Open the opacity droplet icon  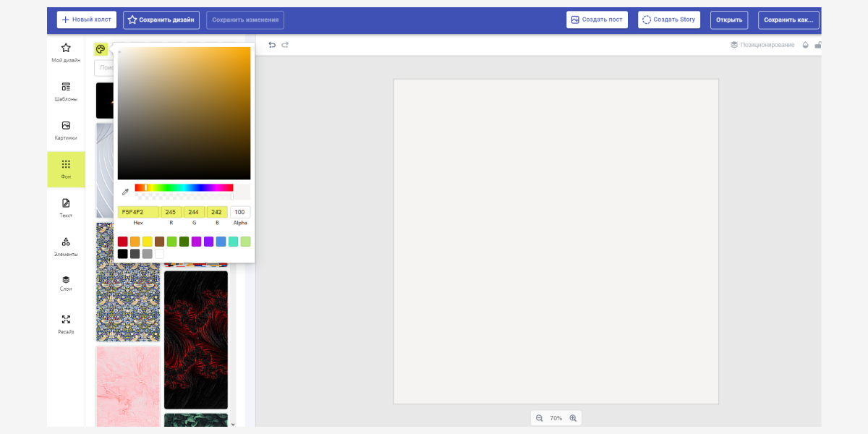pos(805,45)
